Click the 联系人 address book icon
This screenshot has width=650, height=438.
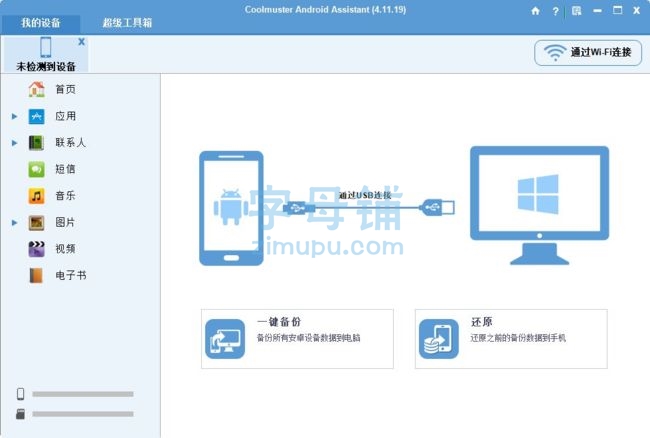coord(36,143)
